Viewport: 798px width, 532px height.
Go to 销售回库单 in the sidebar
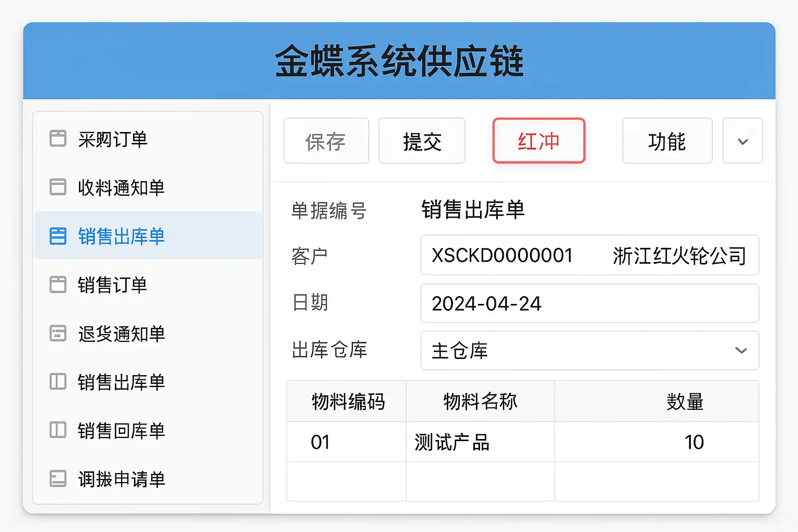[148, 431]
